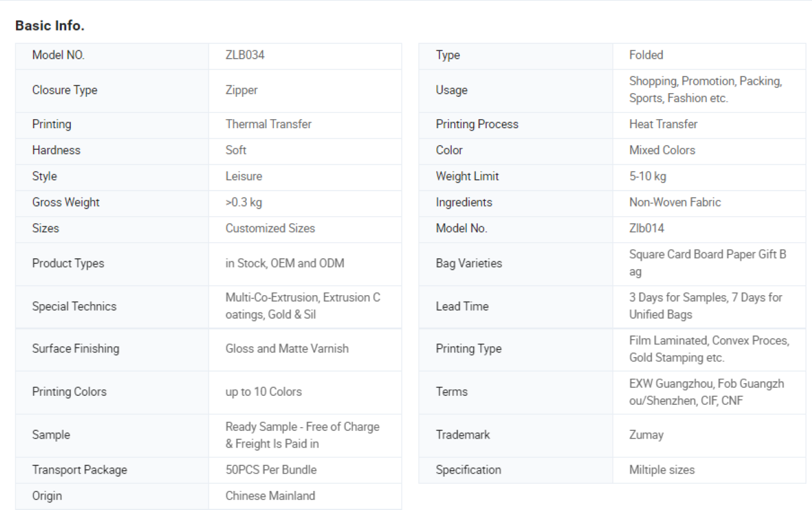Click the Product Types value cell
Screen dimensions: 812x510
[305, 264]
